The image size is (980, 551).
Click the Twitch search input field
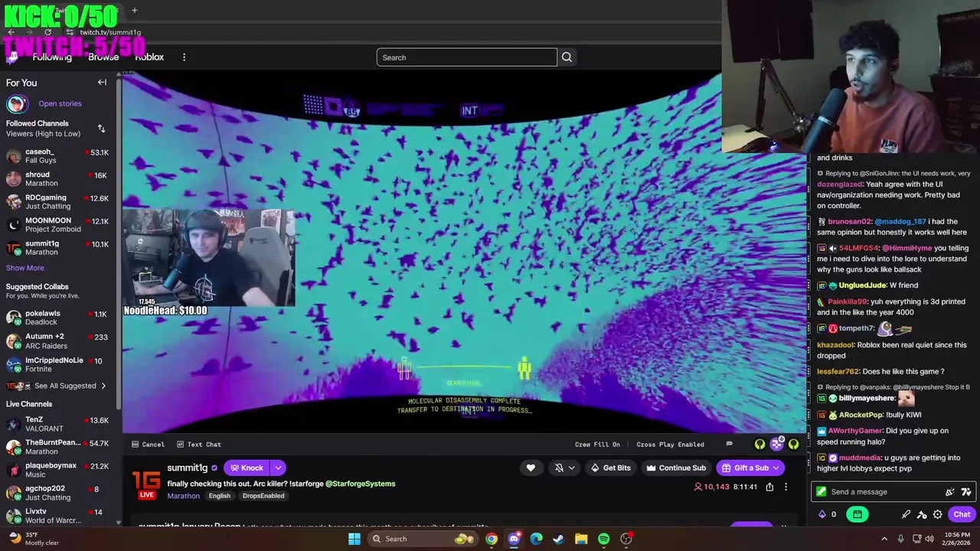[x=466, y=57]
